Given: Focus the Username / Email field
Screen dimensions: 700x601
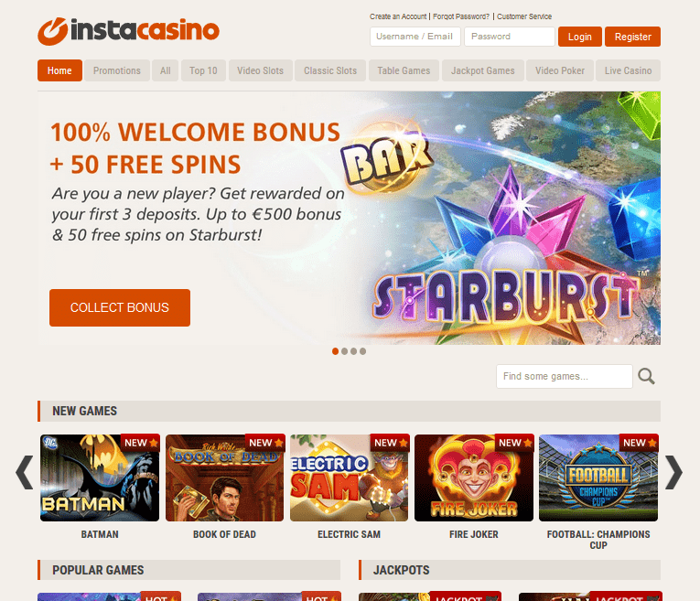Looking at the screenshot, I should [x=415, y=37].
